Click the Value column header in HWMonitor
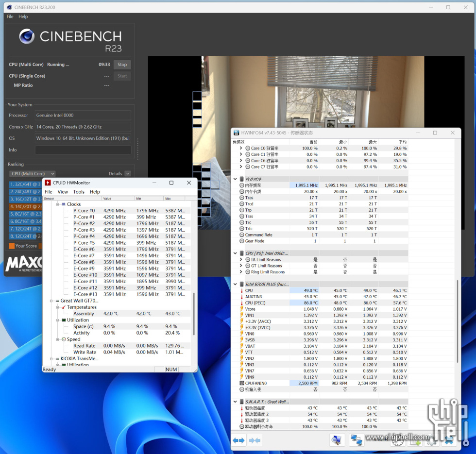476x454 pixels. point(118,199)
